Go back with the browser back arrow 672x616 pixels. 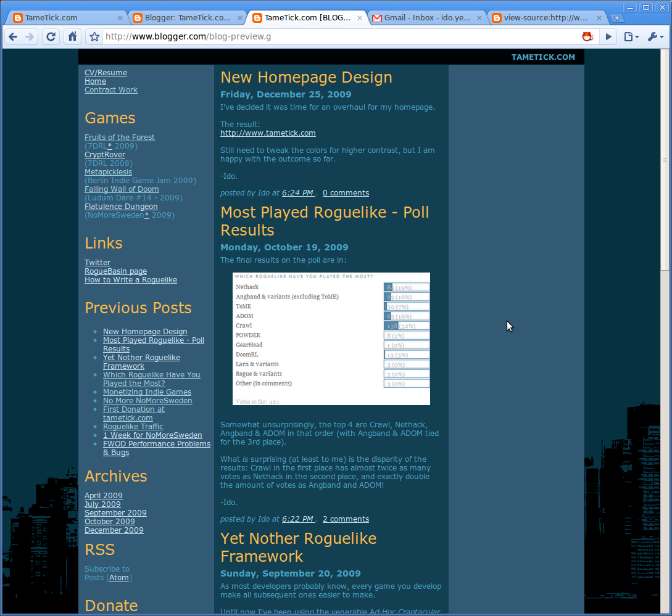pos(13,37)
